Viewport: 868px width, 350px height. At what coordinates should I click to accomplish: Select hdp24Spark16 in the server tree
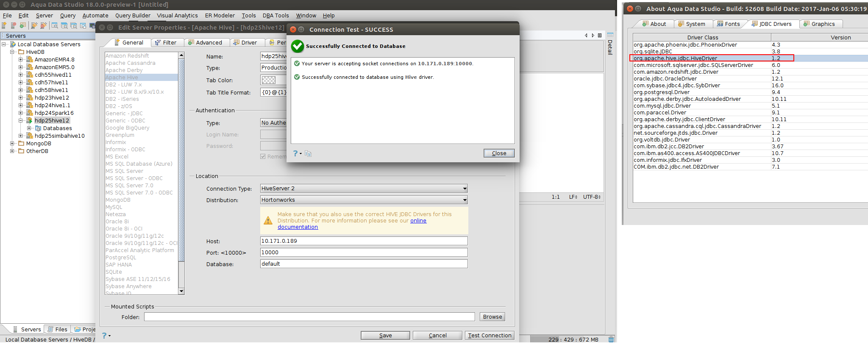tap(54, 113)
